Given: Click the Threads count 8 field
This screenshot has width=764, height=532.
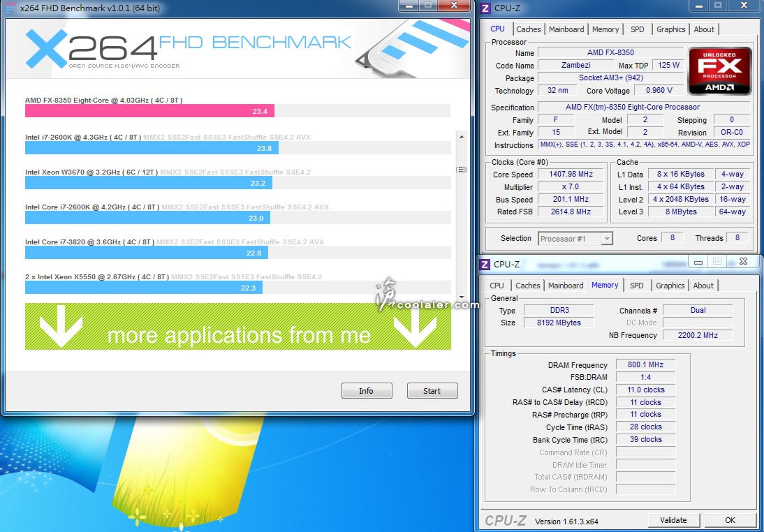Looking at the screenshot, I should tap(737, 238).
